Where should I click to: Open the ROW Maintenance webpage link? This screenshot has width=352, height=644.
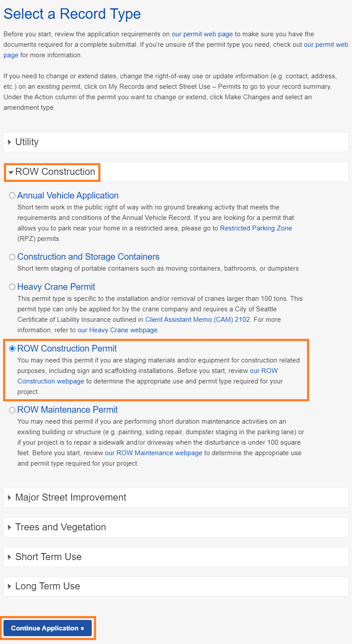click(x=153, y=453)
